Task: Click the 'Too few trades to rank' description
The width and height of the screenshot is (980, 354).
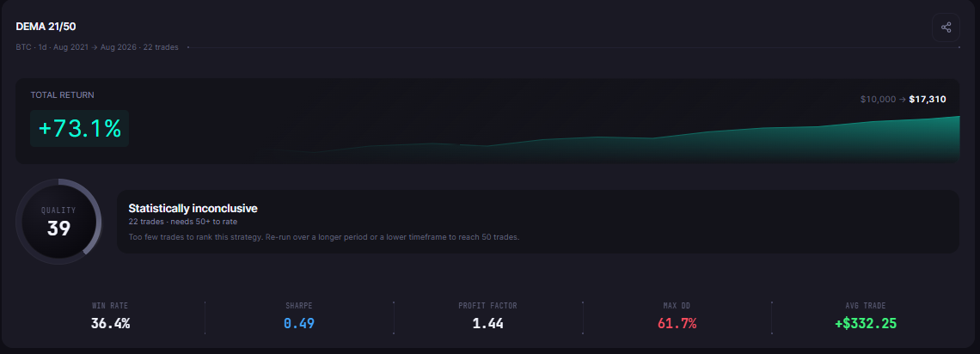Action: [x=324, y=237]
